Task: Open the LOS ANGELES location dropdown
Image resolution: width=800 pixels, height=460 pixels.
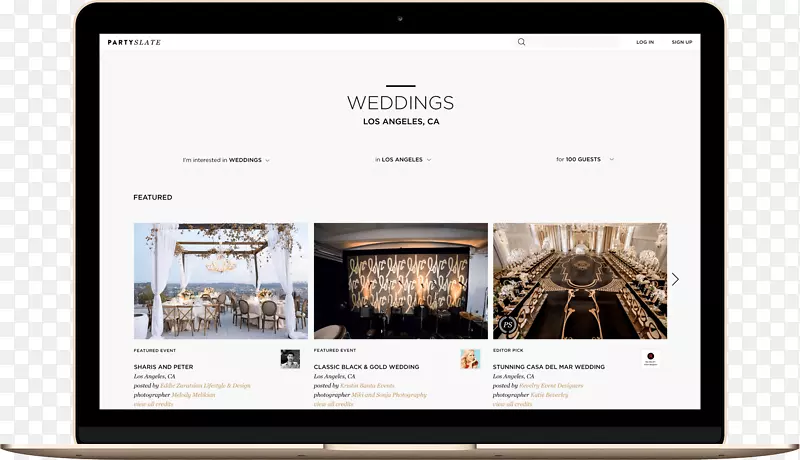Action: click(x=404, y=160)
